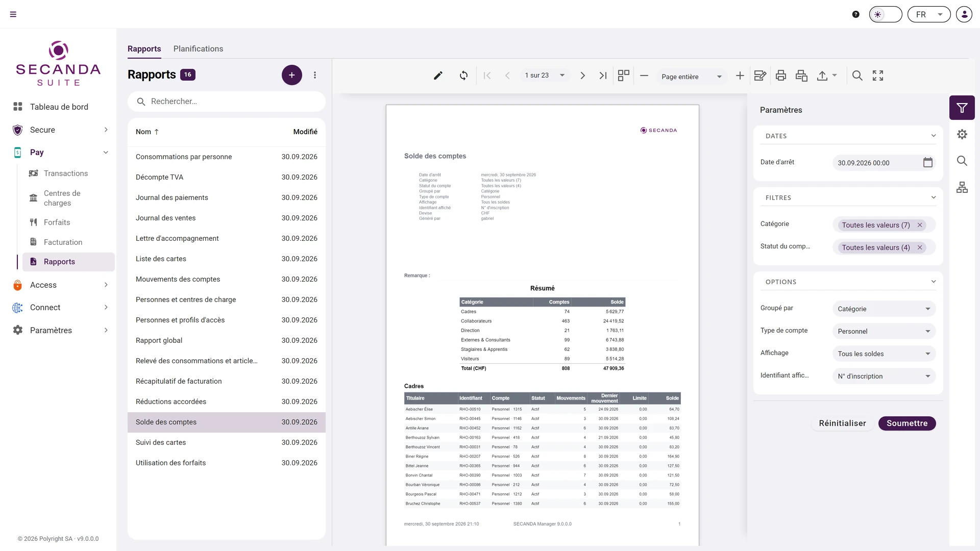Open the user profile icon

click(964, 14)
